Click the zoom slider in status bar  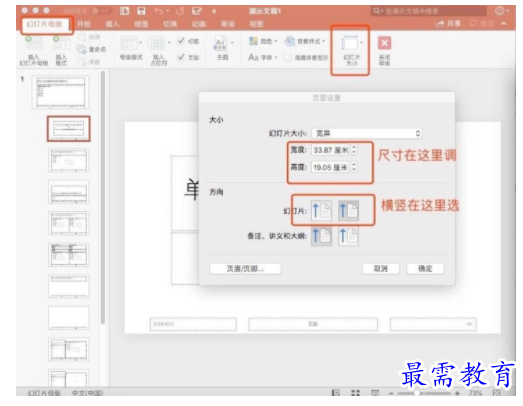[x=424, y=393]
